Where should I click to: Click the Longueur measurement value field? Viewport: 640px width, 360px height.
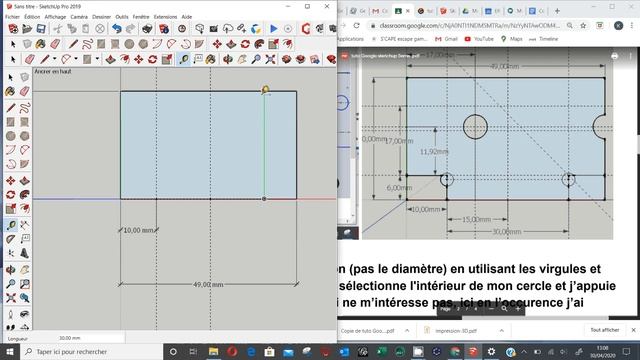click(79, 338)
